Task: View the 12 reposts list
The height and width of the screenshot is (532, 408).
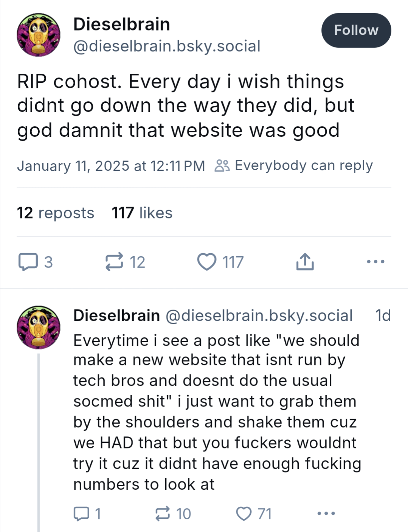Action: pos(56,213)
